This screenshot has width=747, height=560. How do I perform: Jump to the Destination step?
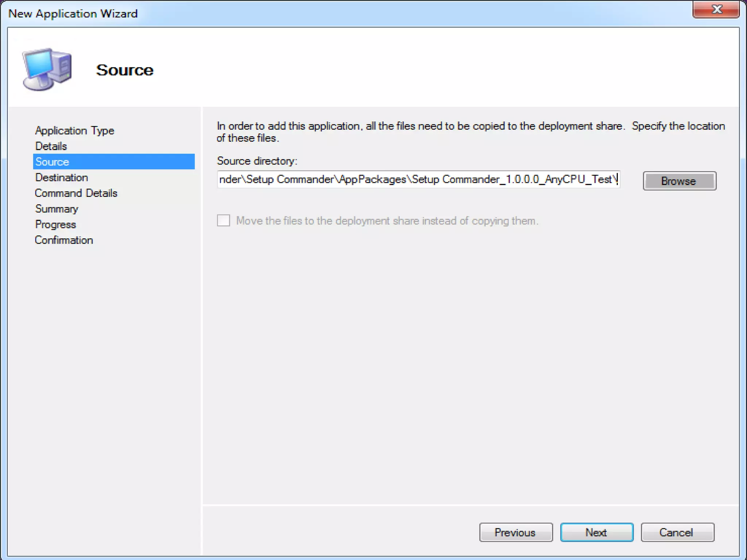[x=61, y=178]
